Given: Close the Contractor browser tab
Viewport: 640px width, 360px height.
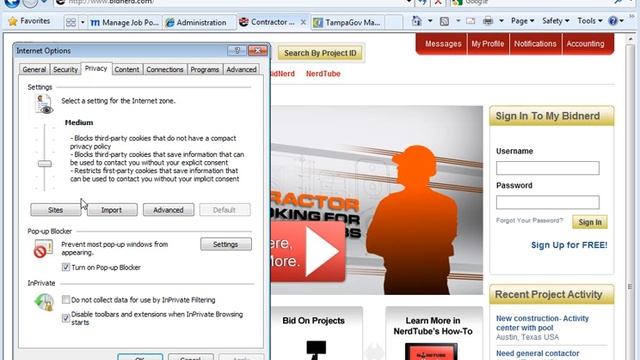Looking at the screenshot, I should (x=303, y=22).
